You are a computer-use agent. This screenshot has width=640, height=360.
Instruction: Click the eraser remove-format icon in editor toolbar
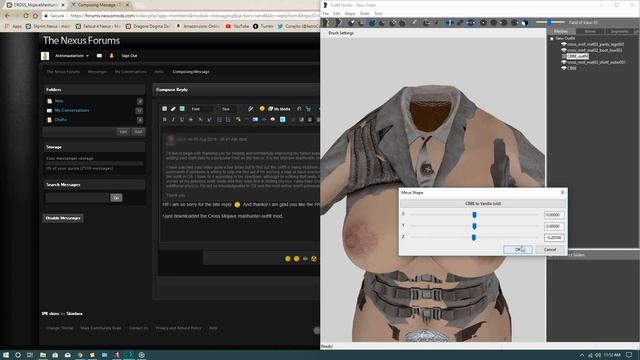coord(173,109)
